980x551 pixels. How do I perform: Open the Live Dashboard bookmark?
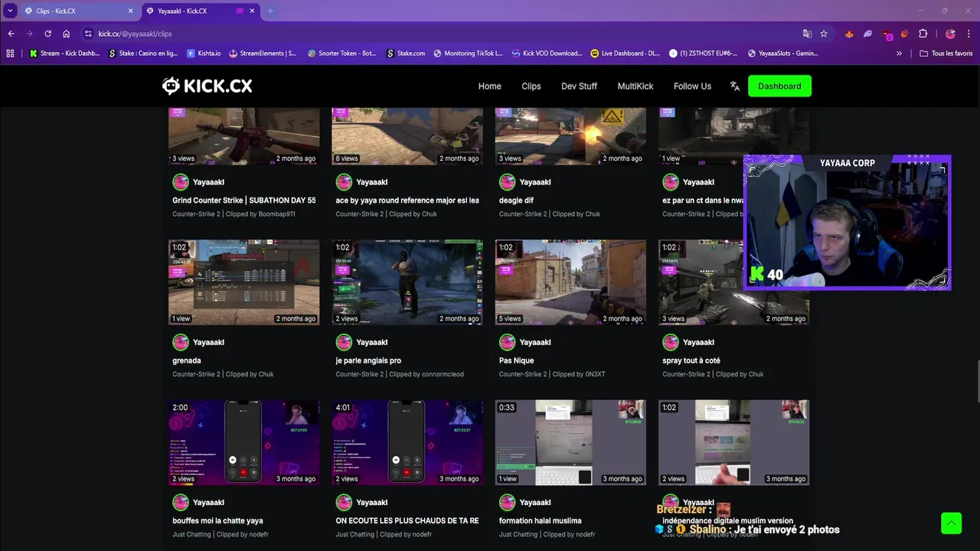(625, 54)
